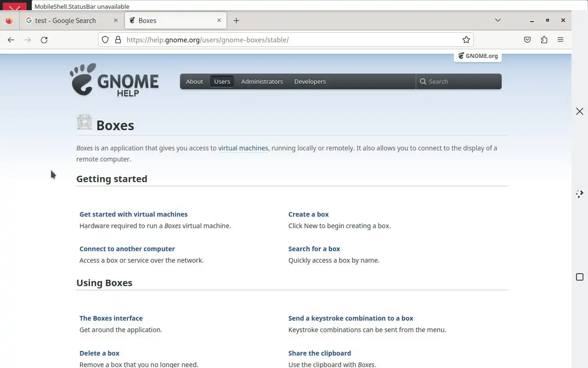Click 'Quickly access a box by name.' text
Image resolution: width=588 pixels, height=368 pixels.
(x=334, y=260)
